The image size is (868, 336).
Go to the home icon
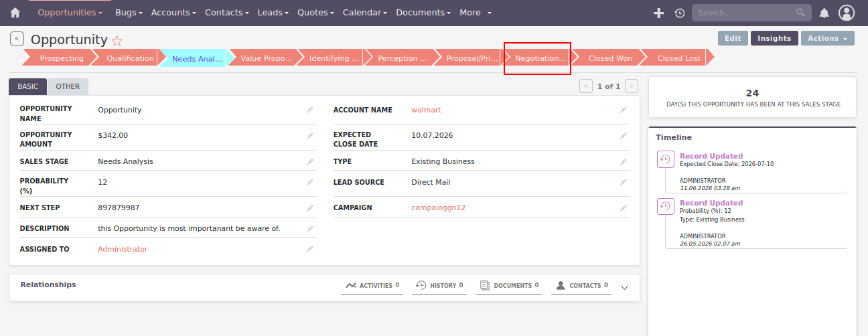tap(15, 13)
